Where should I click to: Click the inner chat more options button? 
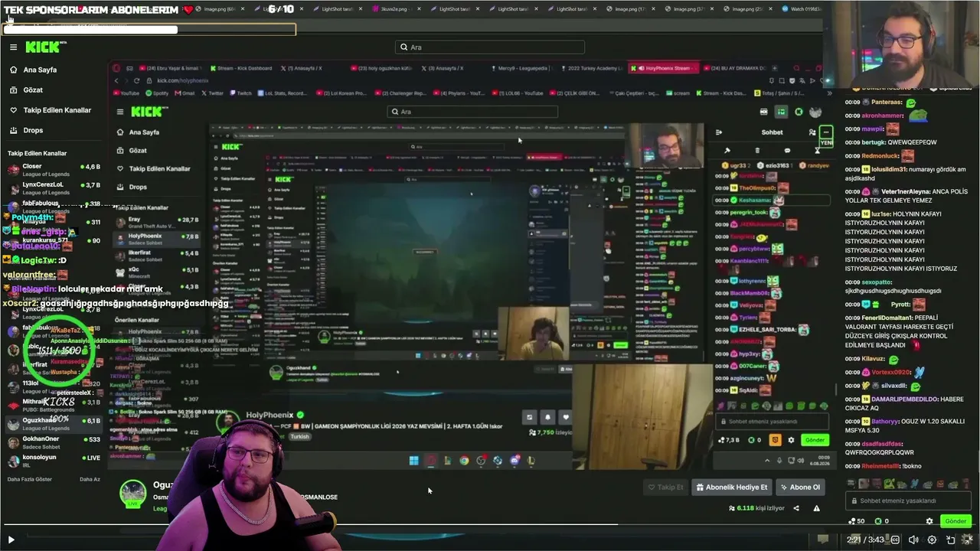click(x=826, y=132)
